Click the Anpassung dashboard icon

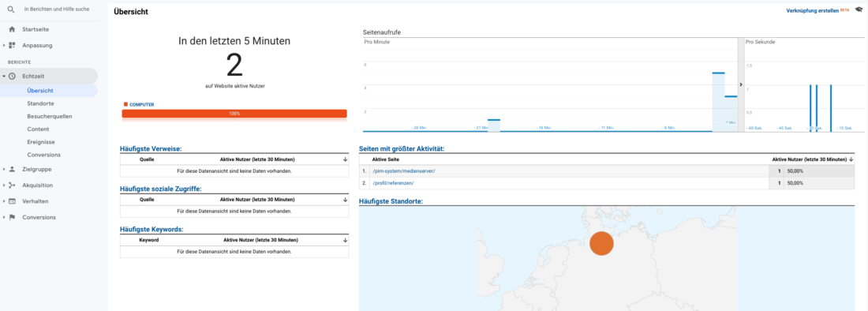point(12,45)
